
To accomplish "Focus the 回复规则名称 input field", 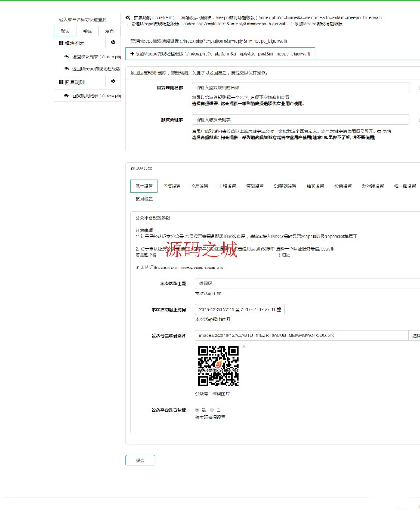I will coord(300,87).
